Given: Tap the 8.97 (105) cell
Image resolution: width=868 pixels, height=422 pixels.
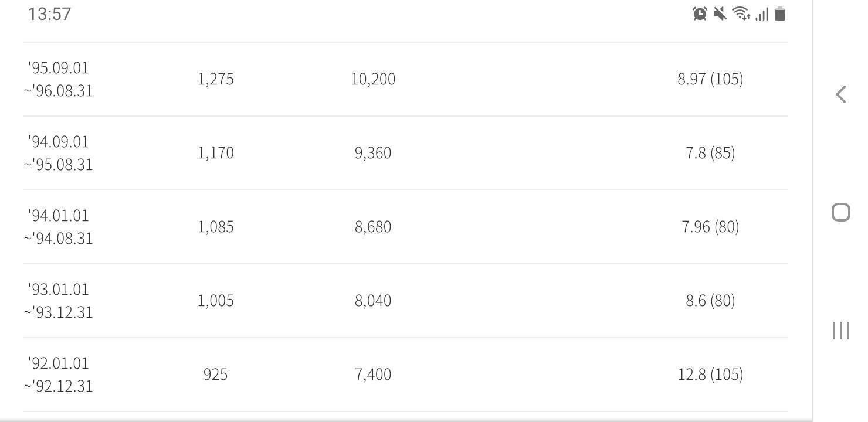Looking at the screenshot, I should click(x=710, y=79).
